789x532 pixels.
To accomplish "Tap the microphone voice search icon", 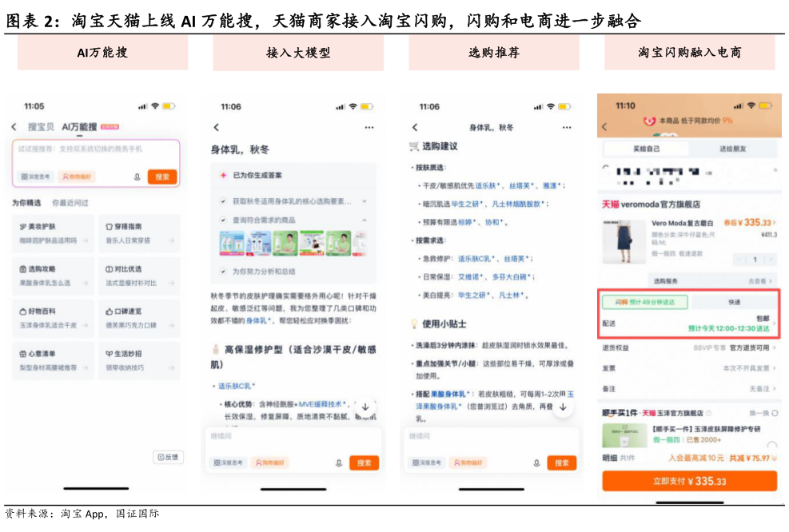I will click(137, 176).
